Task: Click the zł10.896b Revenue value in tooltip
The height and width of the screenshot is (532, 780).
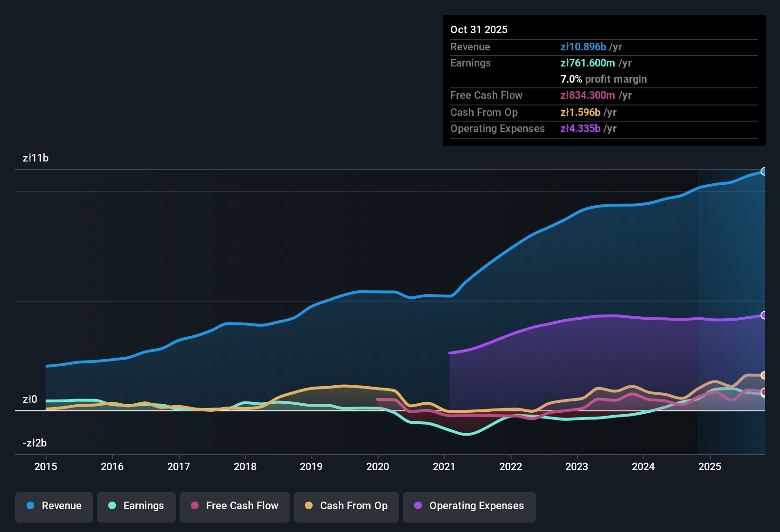Action: click(x=583, y=47)
